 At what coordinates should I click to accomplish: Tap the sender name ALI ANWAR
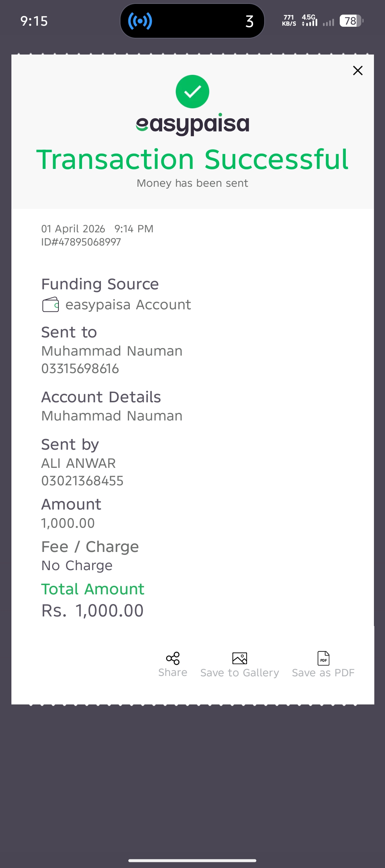pos(78,464)
